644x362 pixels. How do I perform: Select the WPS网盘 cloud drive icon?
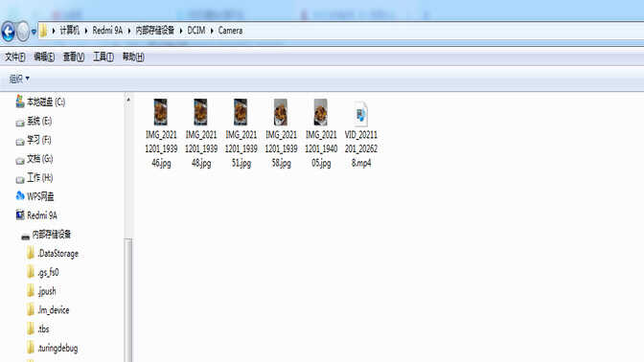click(x=20, y=196)
